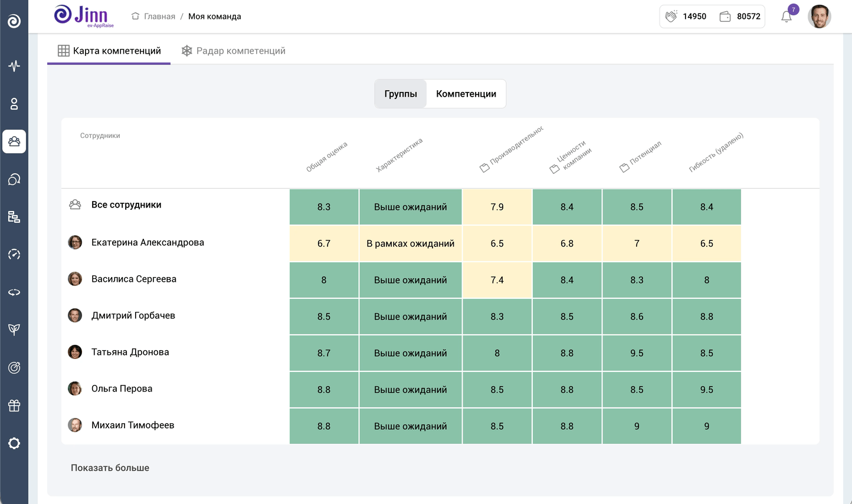Go to Главная breadcrumb link
852x504 pixels.
click(x=159, y=17)
